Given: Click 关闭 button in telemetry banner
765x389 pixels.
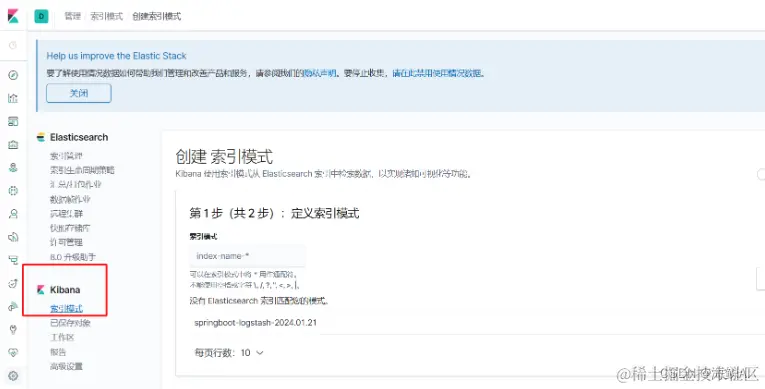Looking at the screenshot, I should click(x=79, y=93).
